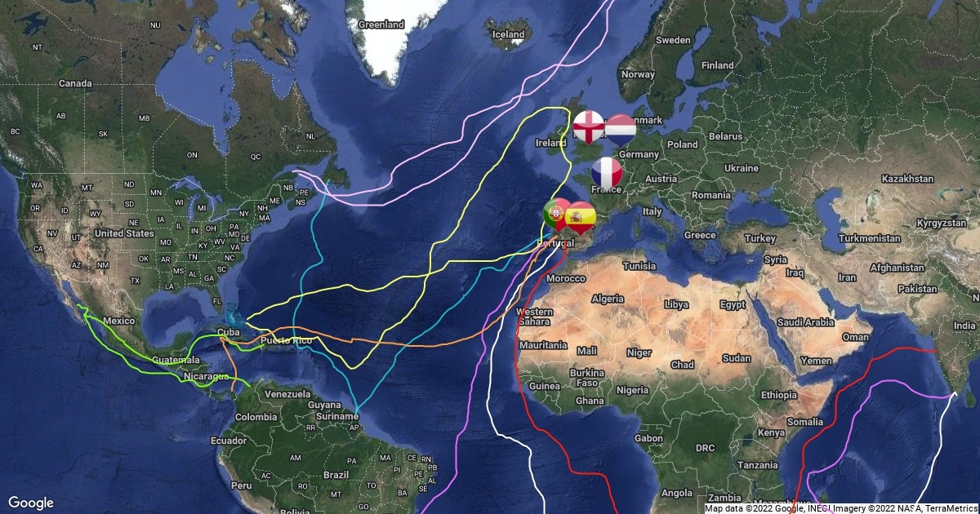Click the United States country label
This screenshot has width=980, height=514.
(x=124, y=233)
